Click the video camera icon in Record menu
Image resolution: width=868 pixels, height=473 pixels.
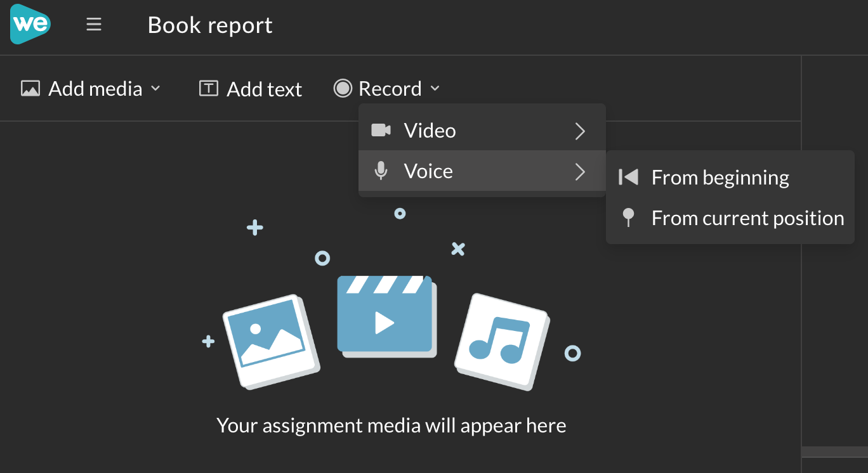tap(381, 130)
